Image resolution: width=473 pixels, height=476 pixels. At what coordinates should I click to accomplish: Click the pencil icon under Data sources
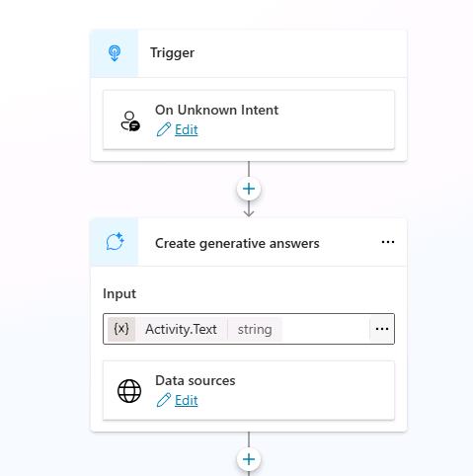[x=164, y=400]
